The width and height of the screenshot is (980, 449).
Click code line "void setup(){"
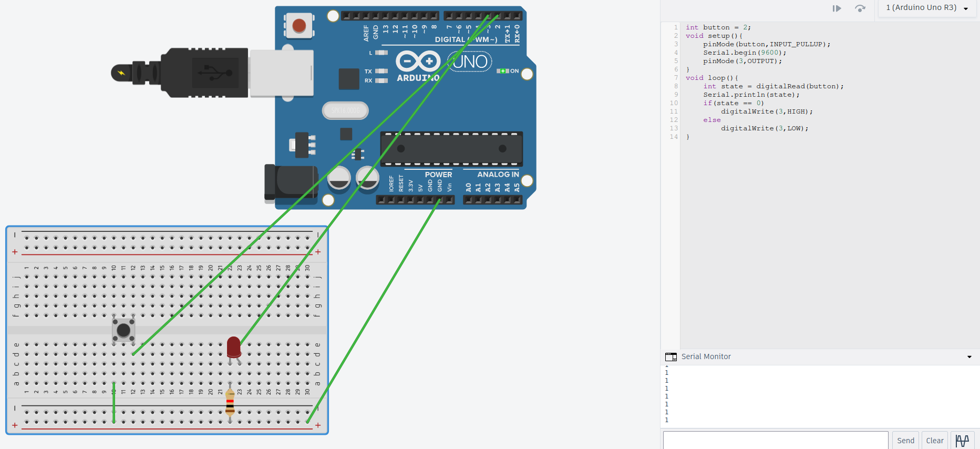(x=714, y=36)
